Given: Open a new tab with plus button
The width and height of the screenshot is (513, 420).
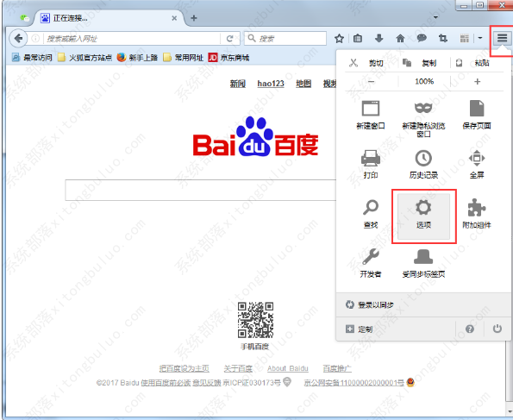Looking at the screenshot, I should point(194,18).
